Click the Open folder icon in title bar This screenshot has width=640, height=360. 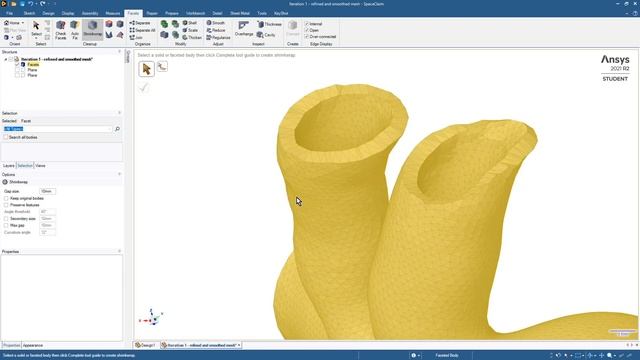click(x=13, y=4)
